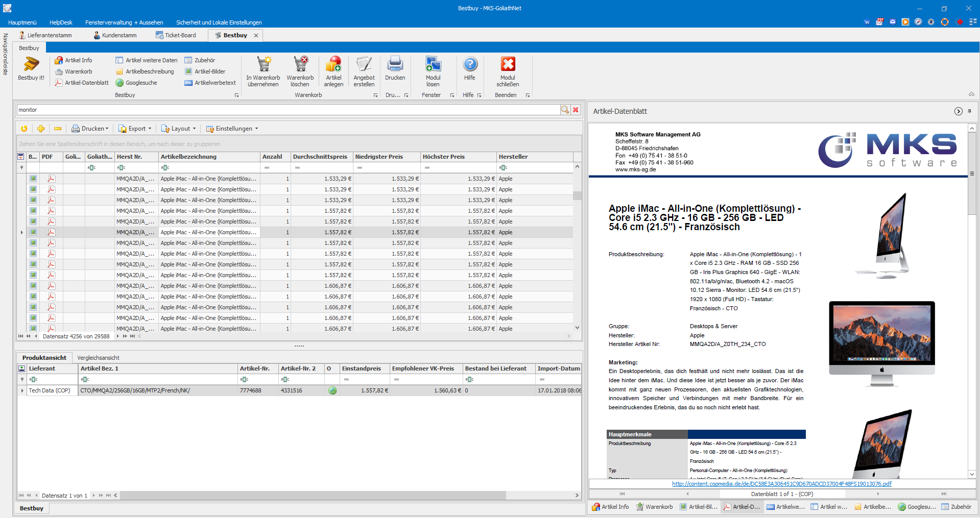Select the Produktansicht tab
The height and width of the screenshot is (518, 980).
coord(44,358)
